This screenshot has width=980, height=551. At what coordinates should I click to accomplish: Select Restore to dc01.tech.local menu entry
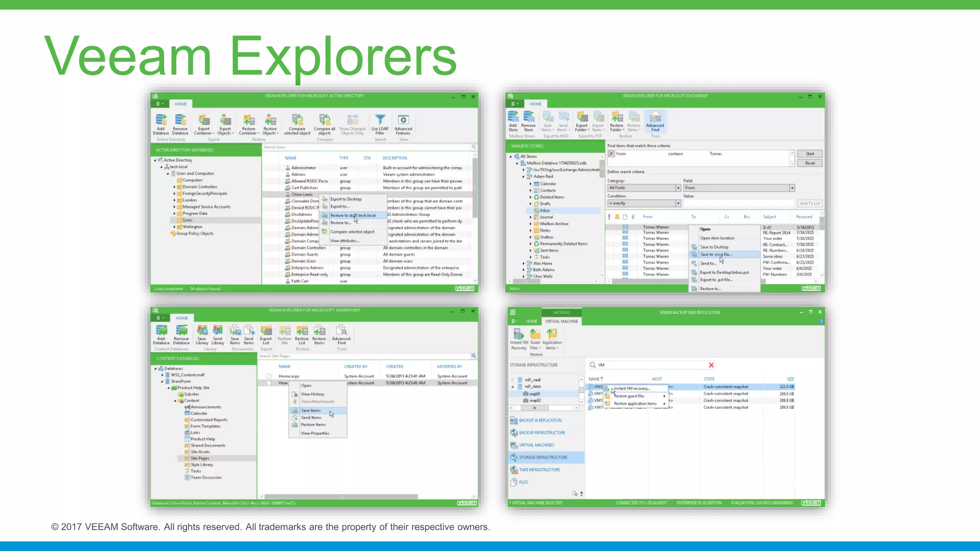point(354,215)
